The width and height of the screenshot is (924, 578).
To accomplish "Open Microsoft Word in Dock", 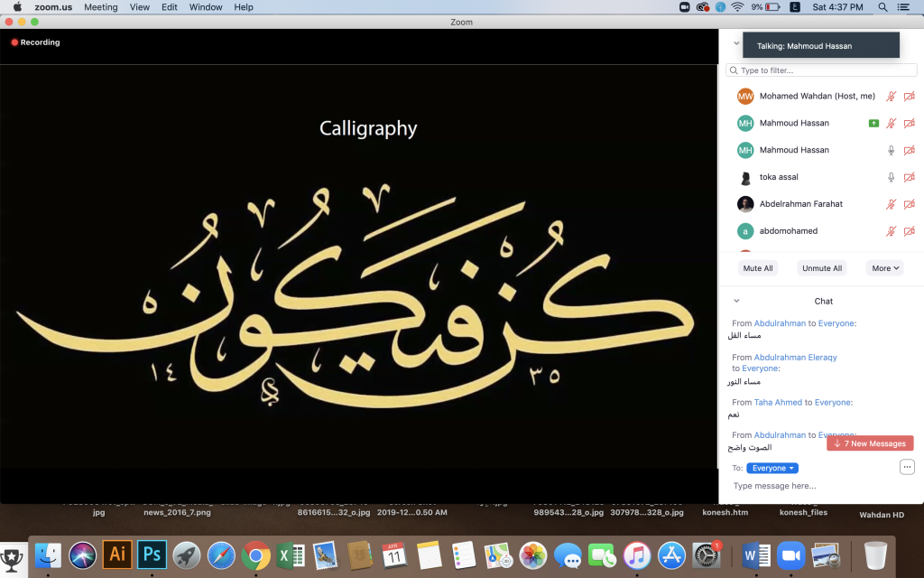I will 756,555.
